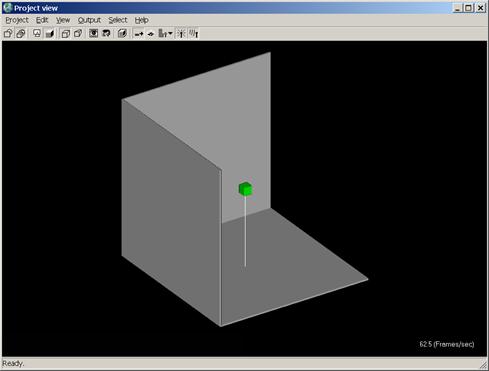Open the Help menu
Screen dimensions: 489x371
pos(141,20)
